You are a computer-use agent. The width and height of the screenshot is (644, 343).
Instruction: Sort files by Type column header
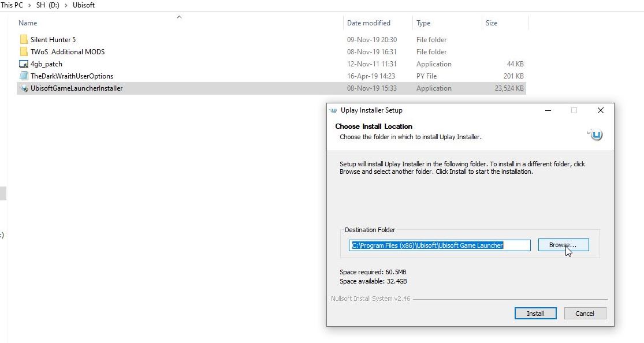(423, 23)
